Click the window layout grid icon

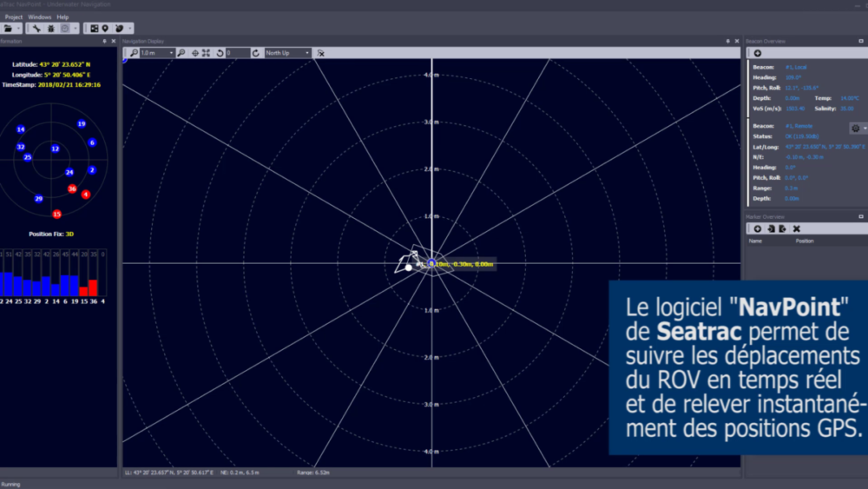94,29
